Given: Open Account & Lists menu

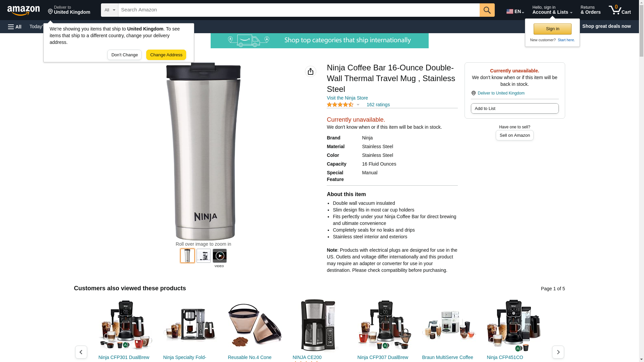Looking at the screenshot, I should pyautogui.click(x=552, y=10).
